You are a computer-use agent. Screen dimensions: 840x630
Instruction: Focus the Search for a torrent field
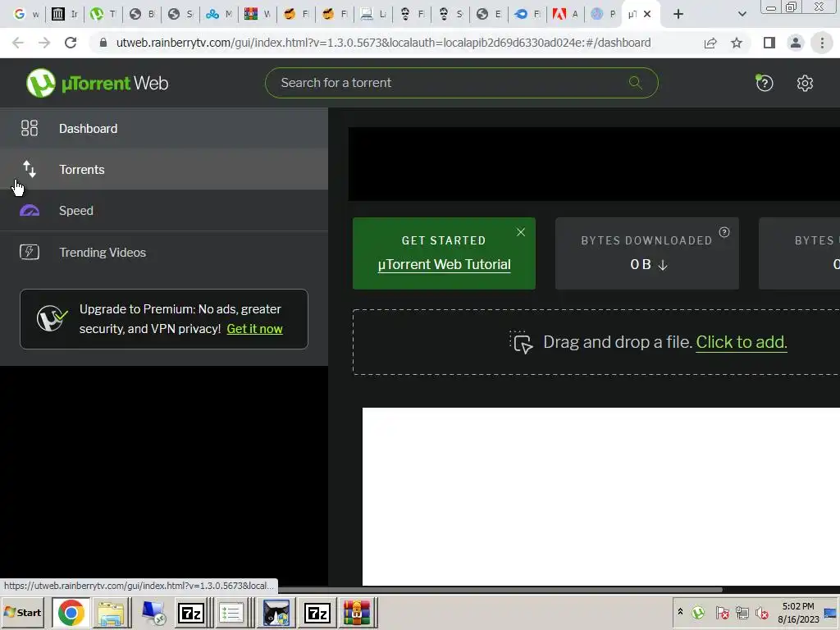461,83
